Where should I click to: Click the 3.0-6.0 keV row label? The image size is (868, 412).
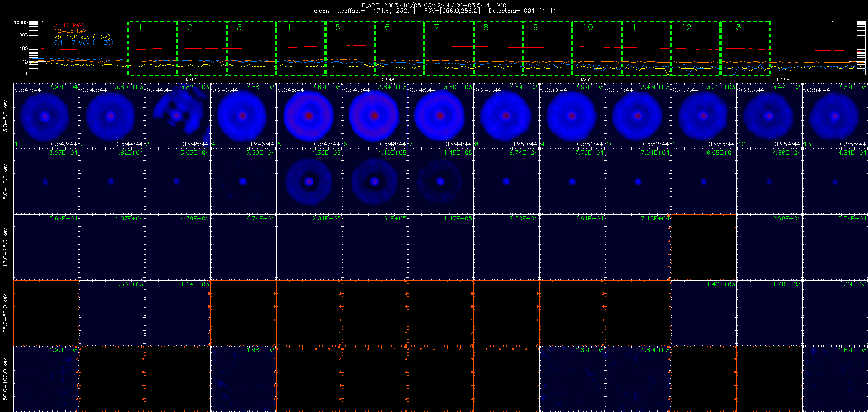(5, 116)
